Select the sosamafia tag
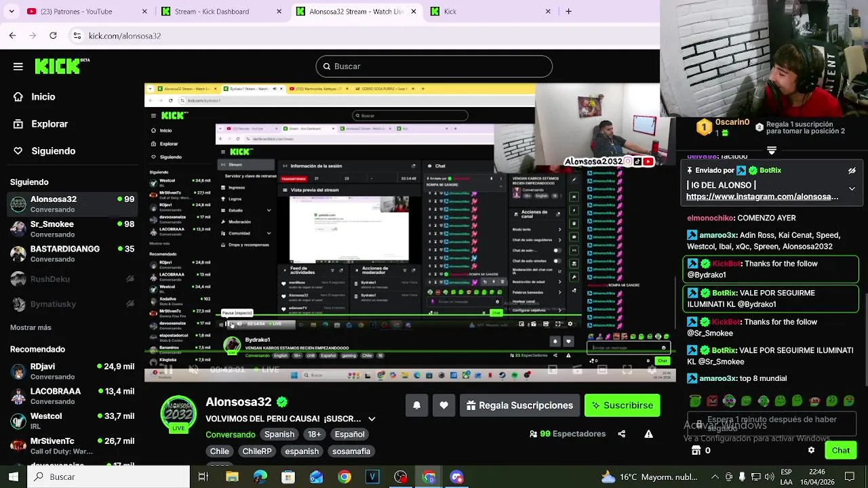This screenshot has width=868, height=488. [351, 451]
